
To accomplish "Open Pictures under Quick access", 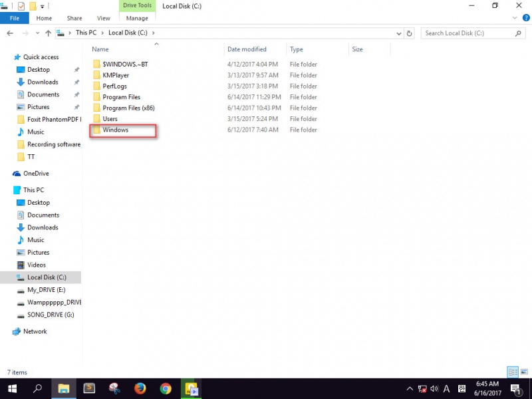I will (x=39, y=107).
